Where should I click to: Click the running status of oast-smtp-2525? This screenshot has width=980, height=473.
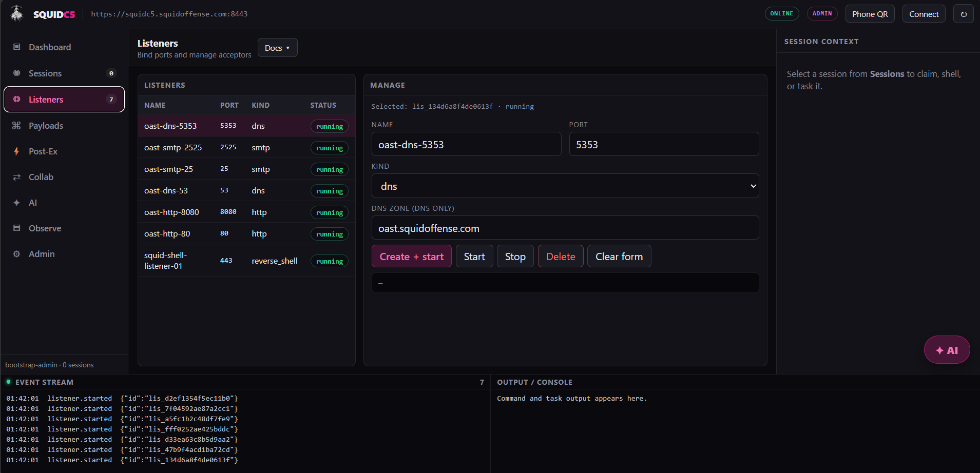coord(330,148)
